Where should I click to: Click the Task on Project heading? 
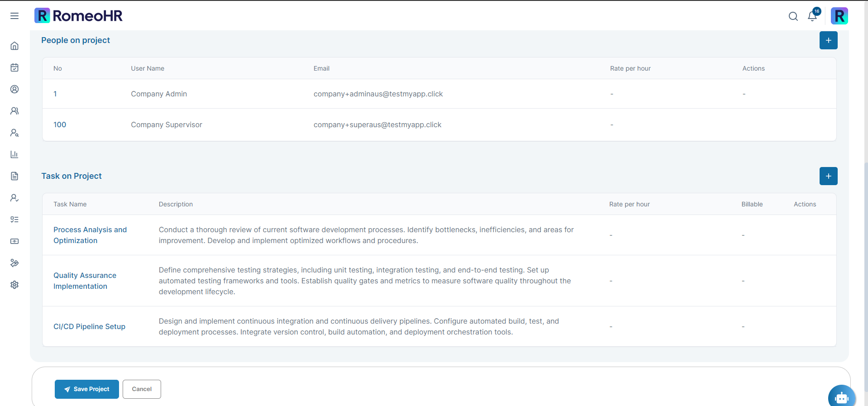72,176
